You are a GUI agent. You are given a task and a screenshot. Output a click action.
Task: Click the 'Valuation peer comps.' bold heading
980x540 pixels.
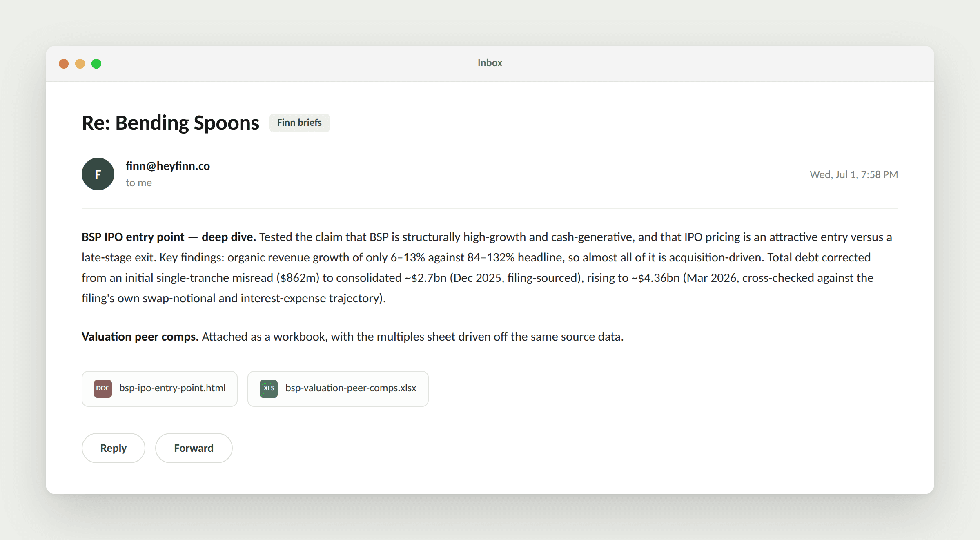140,337
